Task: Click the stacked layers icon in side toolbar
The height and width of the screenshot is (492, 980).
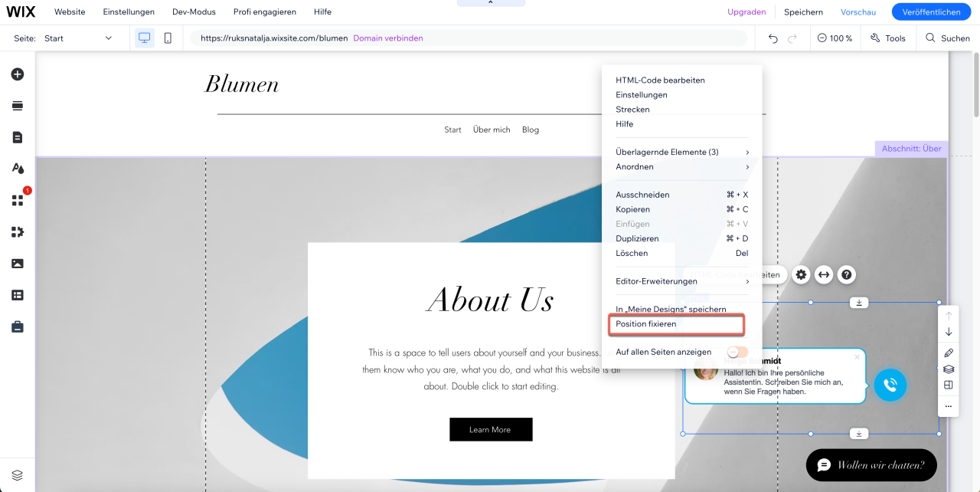Action: (x=949, y=369)
